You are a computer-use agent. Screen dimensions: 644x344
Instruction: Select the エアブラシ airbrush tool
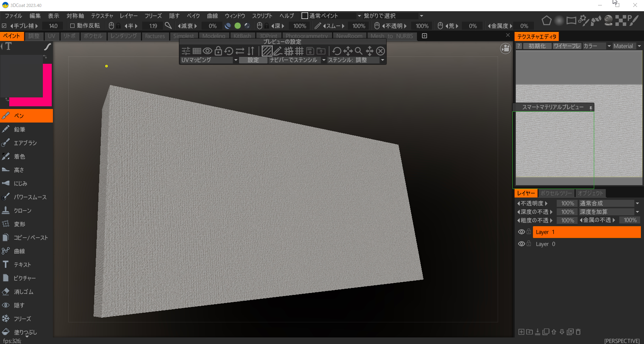point(25,143)
